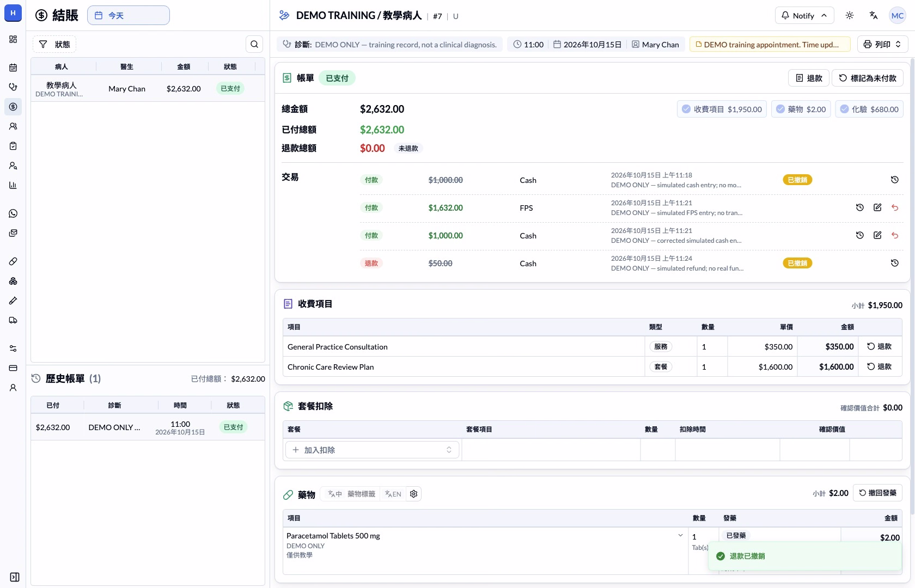The width and height of the screenshot is (915, 588).
Task: Open the WhatsApp icon in sidebar
Action: tap(13, 213)
